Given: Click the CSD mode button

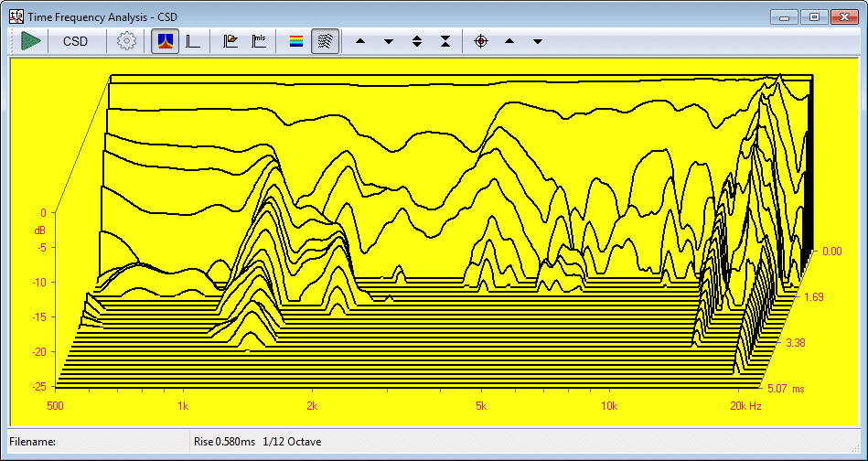Looking at the screenshot, I should coord(75,41).
